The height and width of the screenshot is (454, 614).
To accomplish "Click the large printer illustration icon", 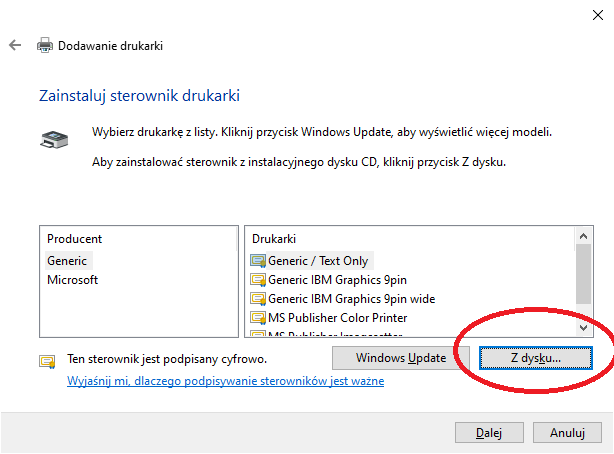I will [54, 139].
